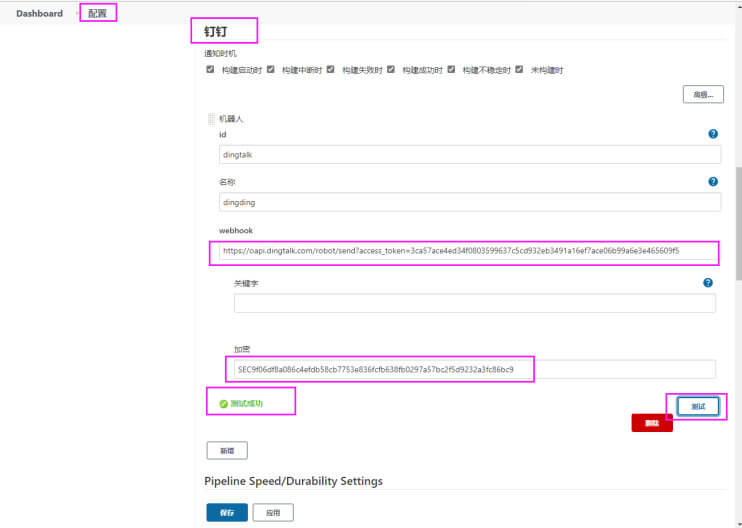Click the red 删除 button
The width and height of the screenshot is (742, 528).
coord(652,423)
